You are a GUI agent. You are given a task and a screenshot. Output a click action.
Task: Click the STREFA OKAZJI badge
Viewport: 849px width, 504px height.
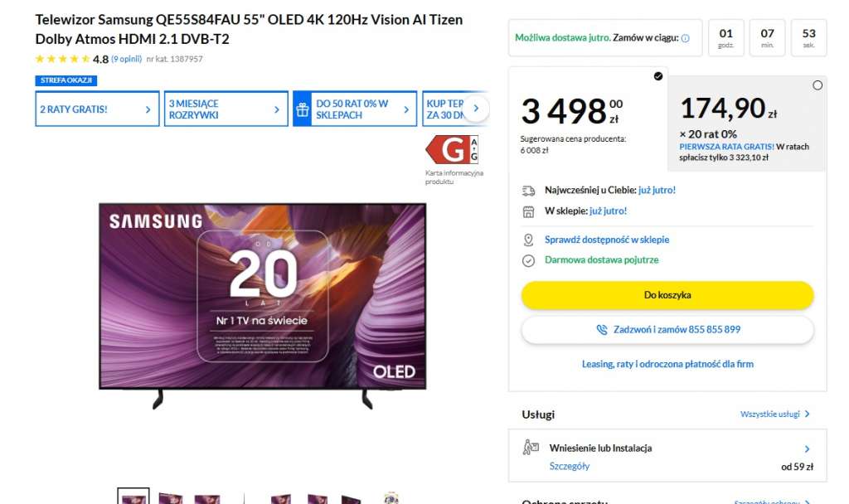(x=66, y=80)
